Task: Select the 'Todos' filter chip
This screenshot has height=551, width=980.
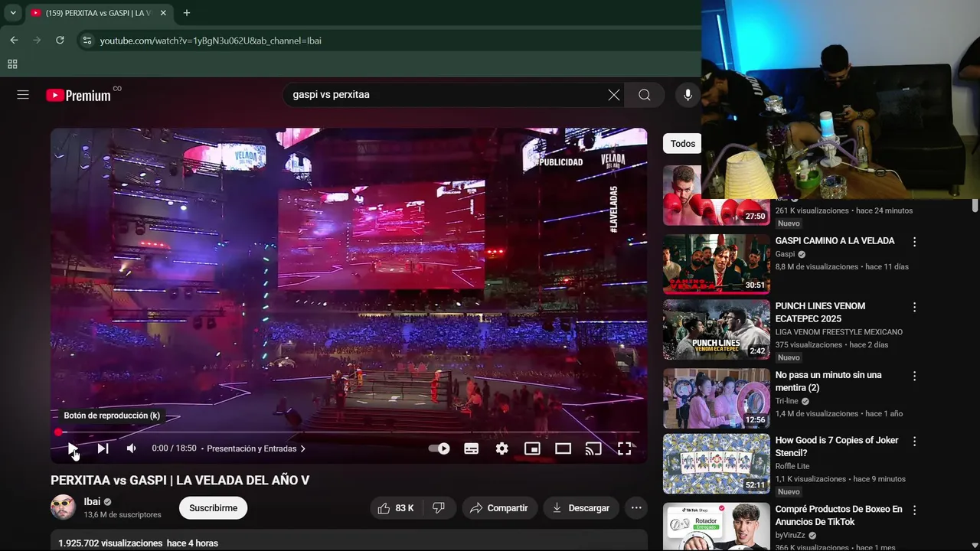Action: pos(682,143)
